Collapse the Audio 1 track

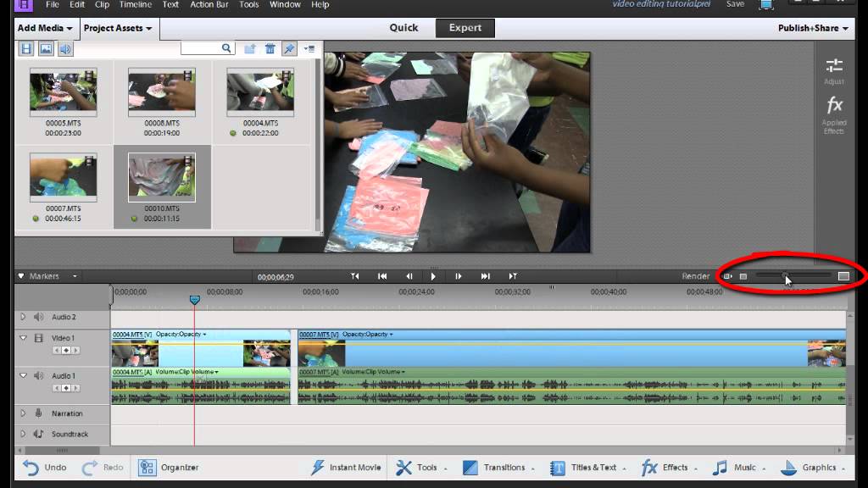[23, 375]
